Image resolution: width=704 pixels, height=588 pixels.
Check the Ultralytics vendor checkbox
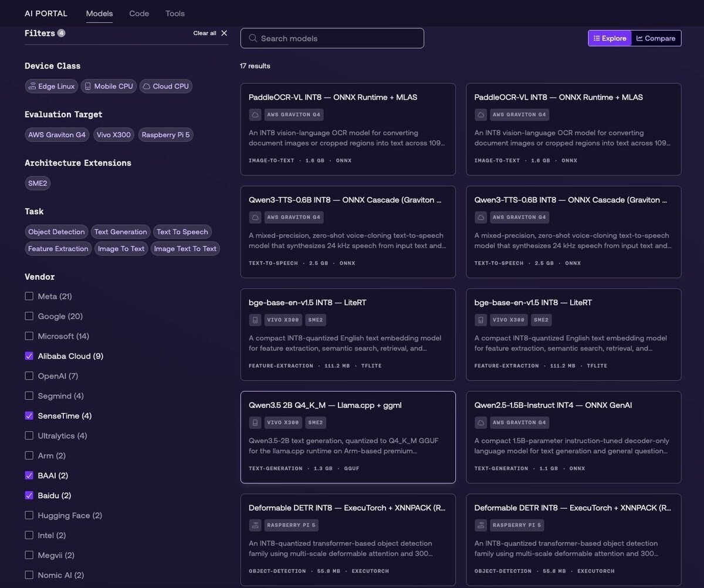29,436
